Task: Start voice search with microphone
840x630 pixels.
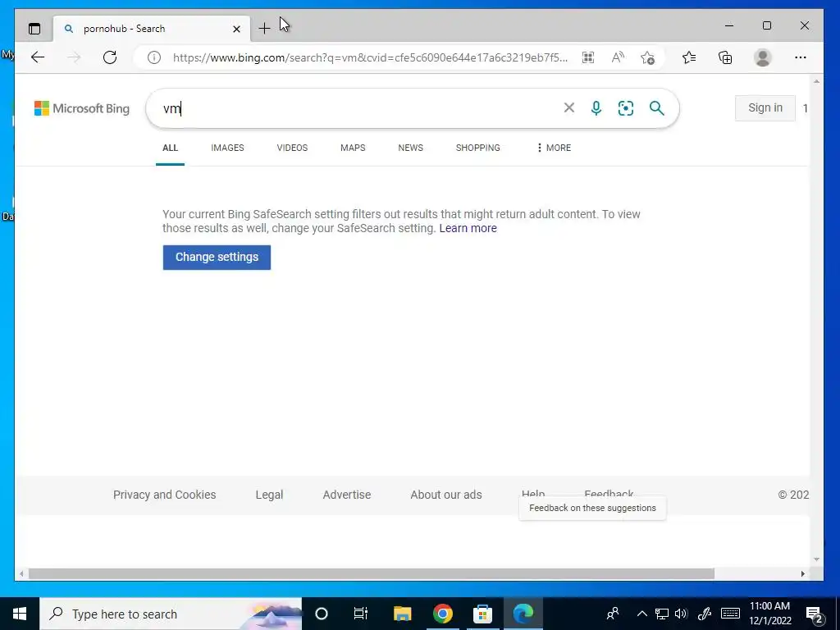Action: coord(596,108)
